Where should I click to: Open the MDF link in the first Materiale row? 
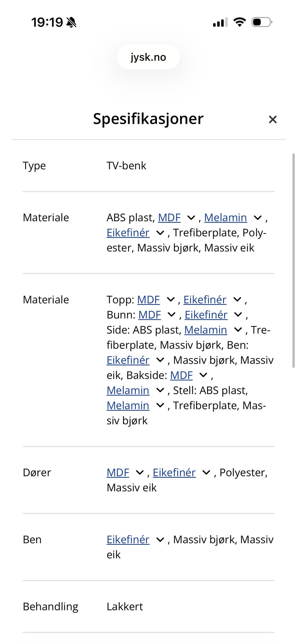click(x=169, y=218)
